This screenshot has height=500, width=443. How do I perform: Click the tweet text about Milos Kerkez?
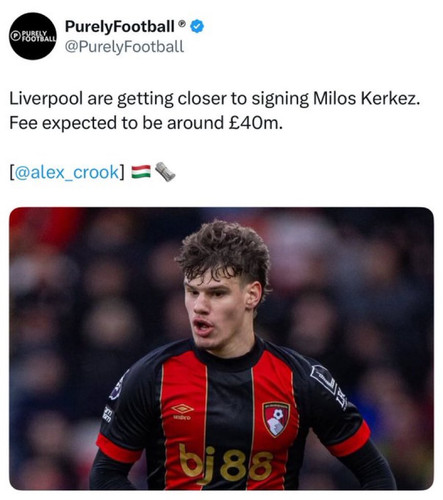click(214, 99)
